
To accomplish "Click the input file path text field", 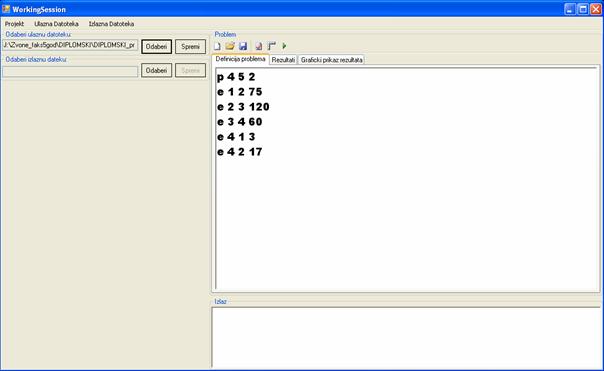I will 70,45.
